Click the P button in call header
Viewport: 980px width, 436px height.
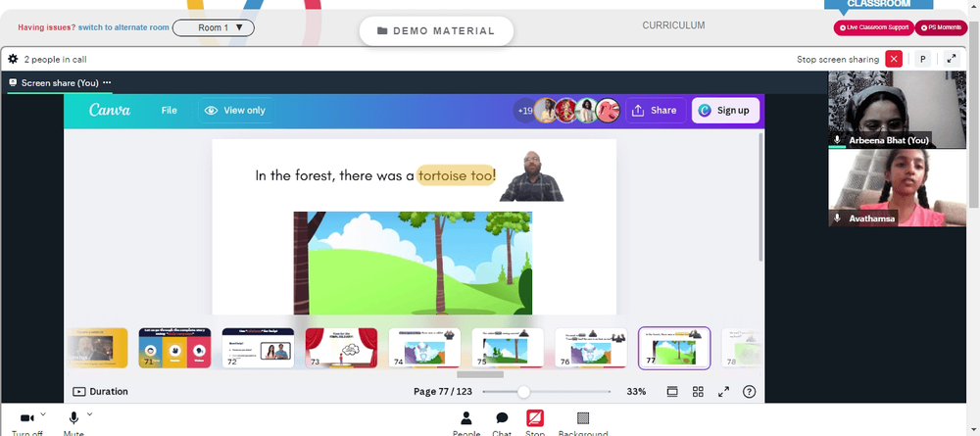point(922,60)
